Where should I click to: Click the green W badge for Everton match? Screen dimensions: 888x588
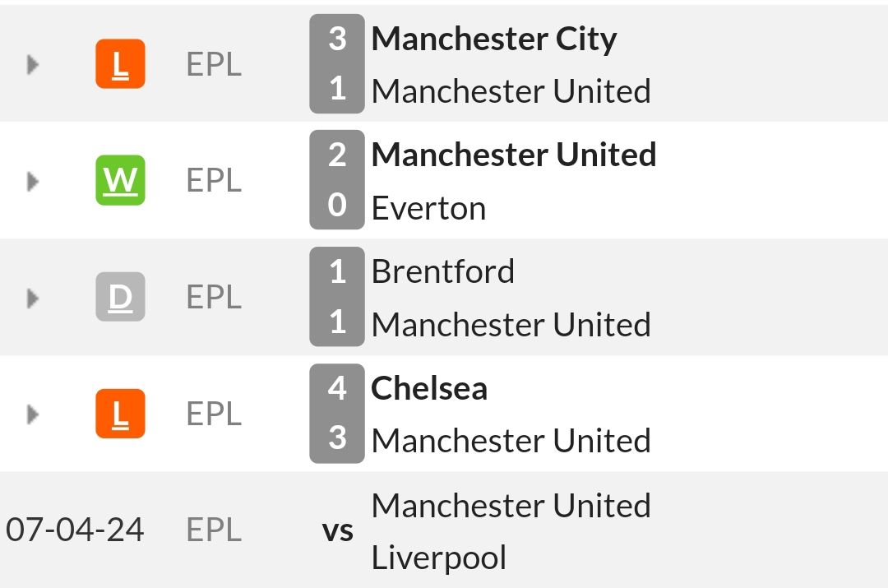120,180
